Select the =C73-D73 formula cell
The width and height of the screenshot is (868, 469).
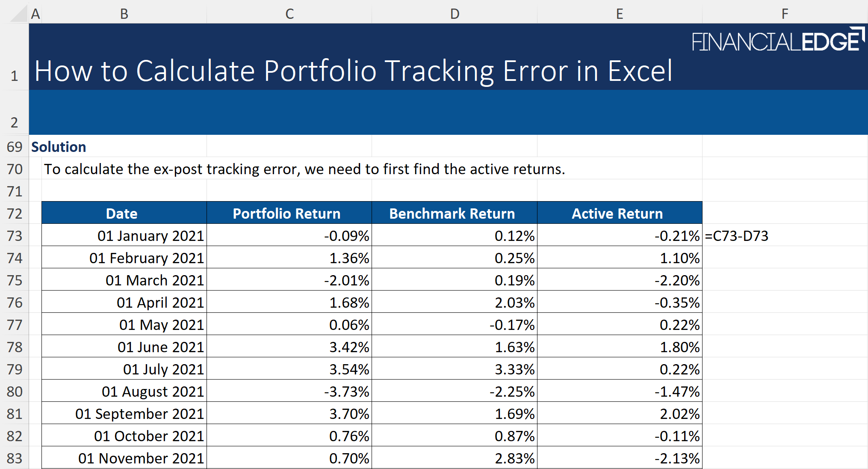click(736, 236)
